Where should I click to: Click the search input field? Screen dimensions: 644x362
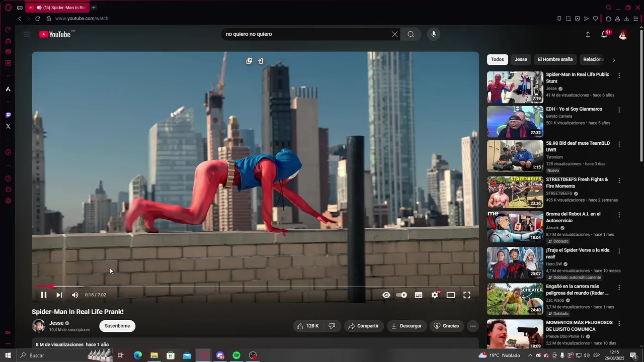(x=306, y=34)
